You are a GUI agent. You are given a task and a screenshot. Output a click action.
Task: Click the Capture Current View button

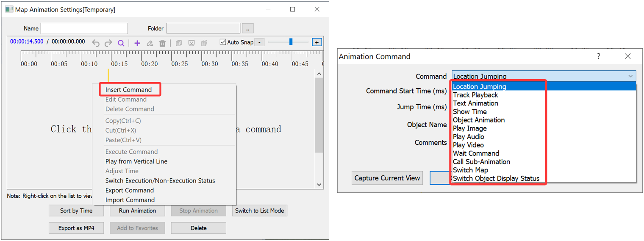pyautogui.click(x=387, y=178)
